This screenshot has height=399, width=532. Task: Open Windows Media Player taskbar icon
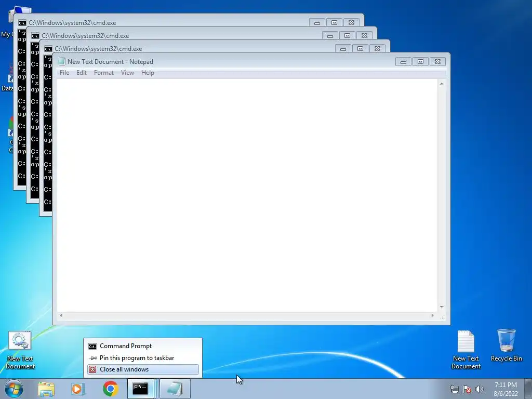coord(77,389)
